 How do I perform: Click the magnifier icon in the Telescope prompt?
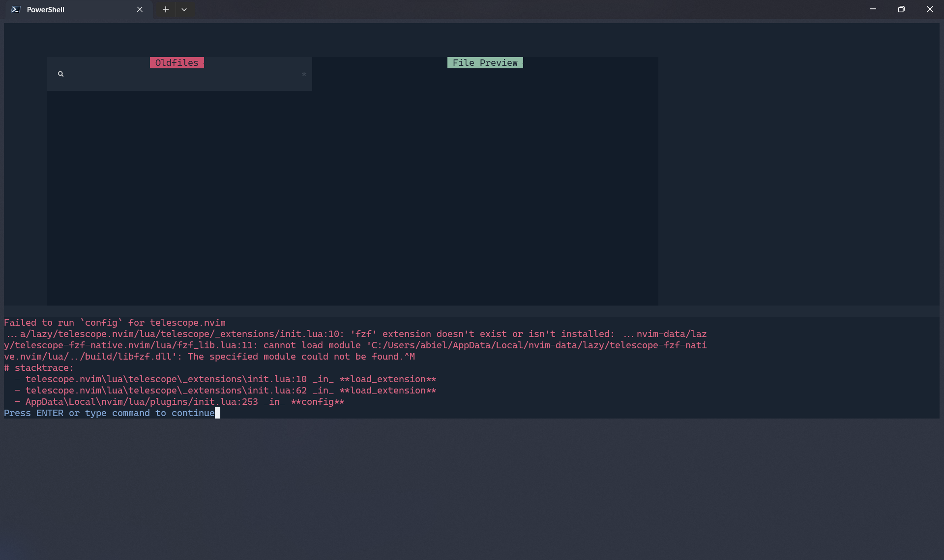(x=60, y=74)
